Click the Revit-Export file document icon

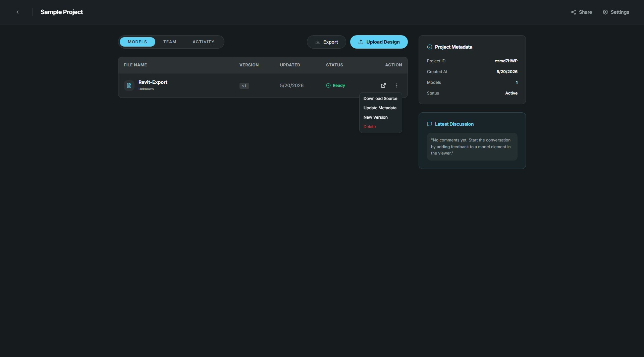pyautogui.click(x=129, y=85)
